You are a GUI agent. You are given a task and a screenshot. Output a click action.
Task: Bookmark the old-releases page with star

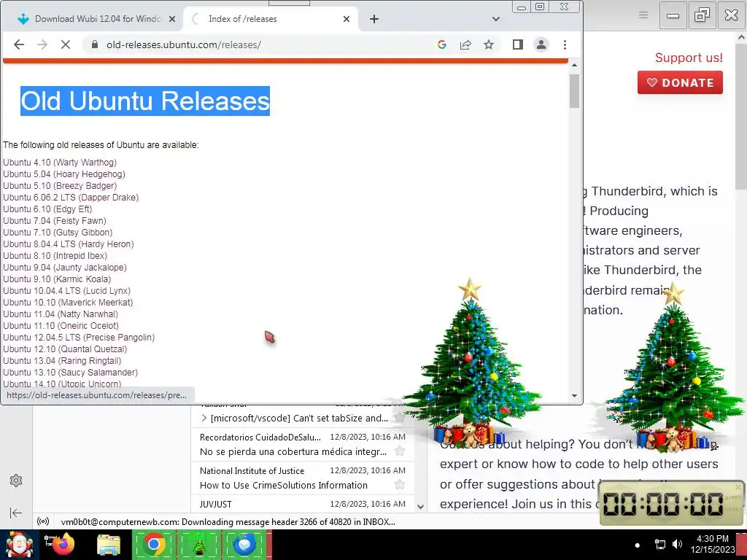489,44
